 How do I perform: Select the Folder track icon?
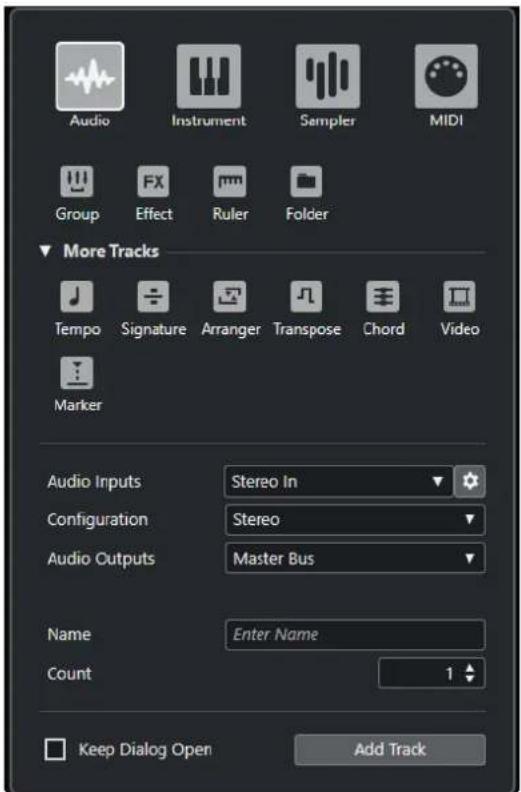306,181
